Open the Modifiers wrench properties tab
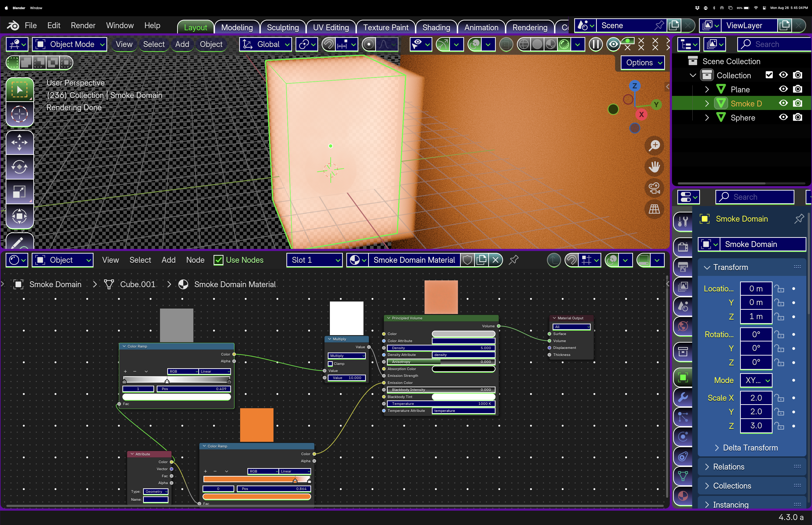This screenshot has width=812, height=525. coord(683,397)
